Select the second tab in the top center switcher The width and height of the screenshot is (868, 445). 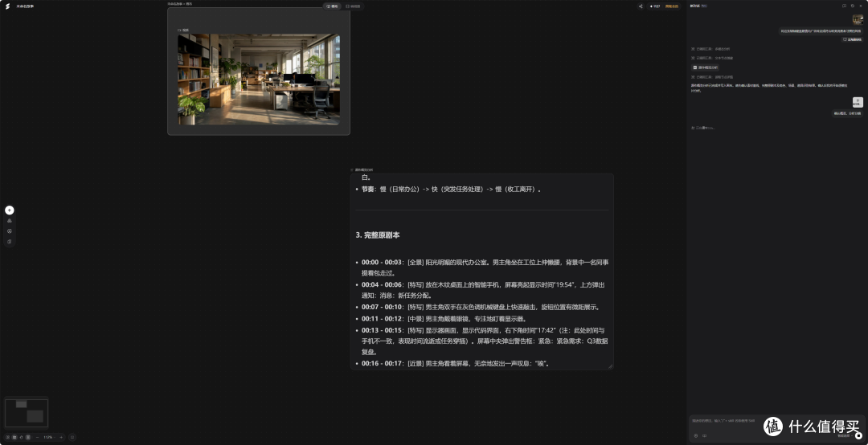tap(353, 6)
